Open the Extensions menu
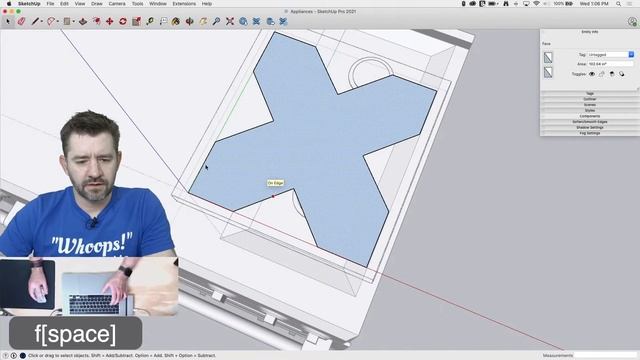The image size is (640, 360). coord(184,4)
